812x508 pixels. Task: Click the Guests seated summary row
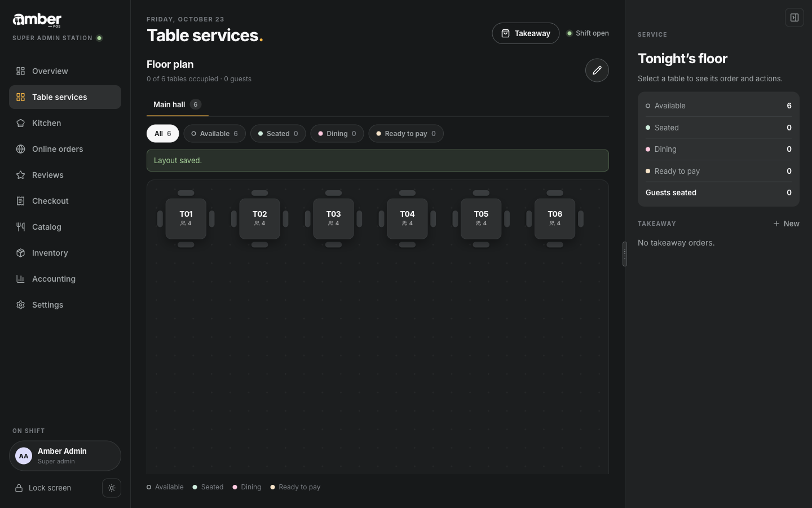[718, 192]
